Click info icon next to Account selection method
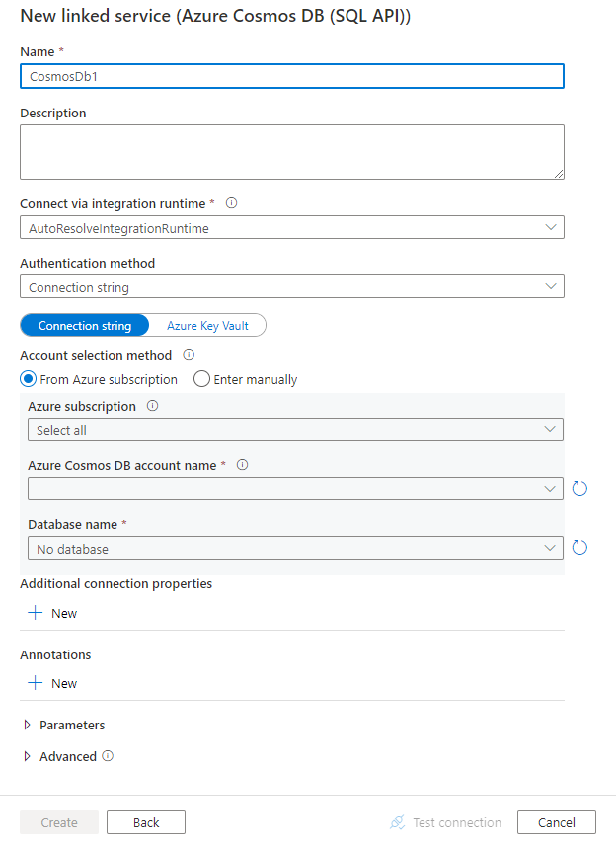This screenshot has width=616, height=843. (x=189, y=355)
